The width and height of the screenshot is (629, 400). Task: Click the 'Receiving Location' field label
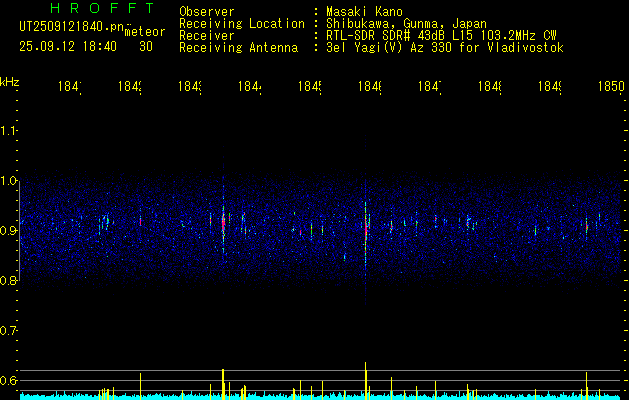click(x=242, y=24)
